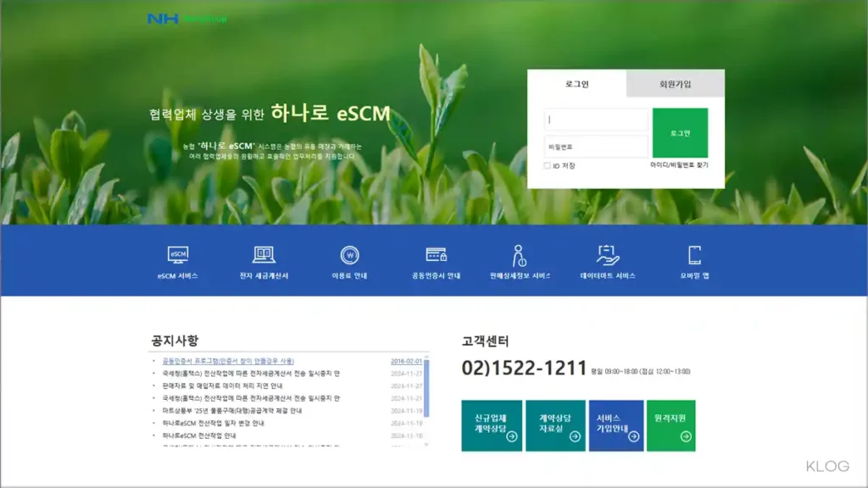Image resolution: width=868 pixels, height=488 pixels.
Task: Open the 마트상품부 '25년 물품구매 notice
Action: click(x=232, y=411)
